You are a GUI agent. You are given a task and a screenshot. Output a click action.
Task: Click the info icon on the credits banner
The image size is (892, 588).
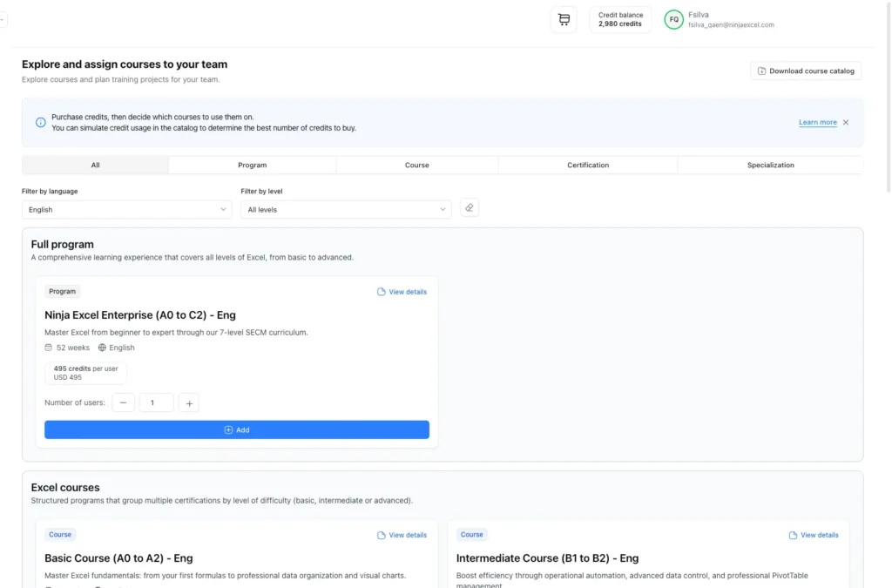click(x=40, y=122)
